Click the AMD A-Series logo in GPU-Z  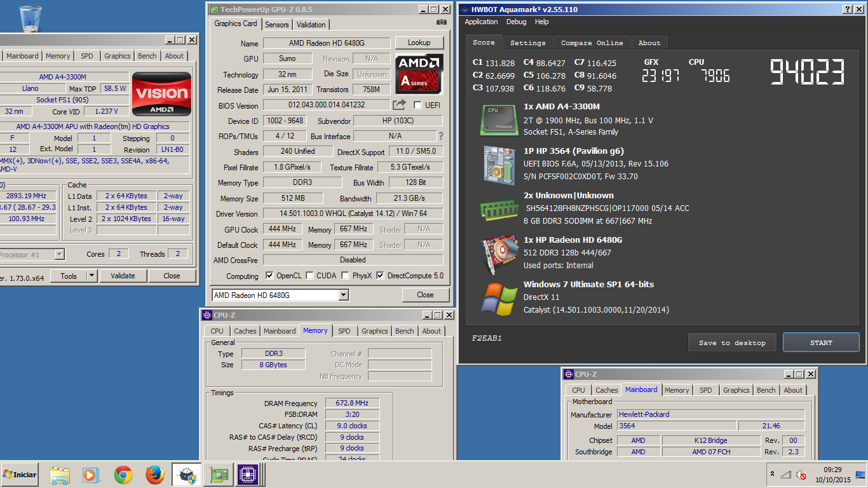(419, 73)
